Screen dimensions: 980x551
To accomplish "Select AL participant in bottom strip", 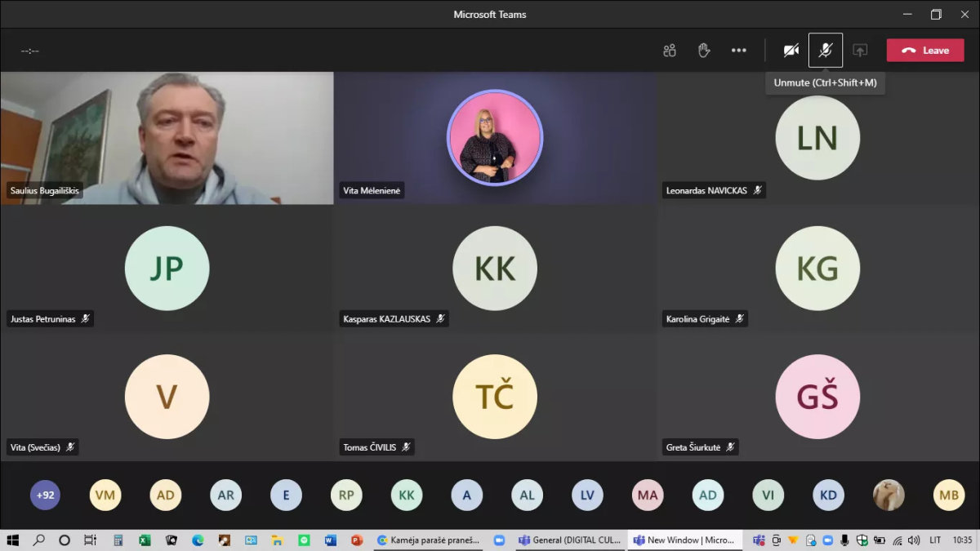I will (x=528, y=495).
